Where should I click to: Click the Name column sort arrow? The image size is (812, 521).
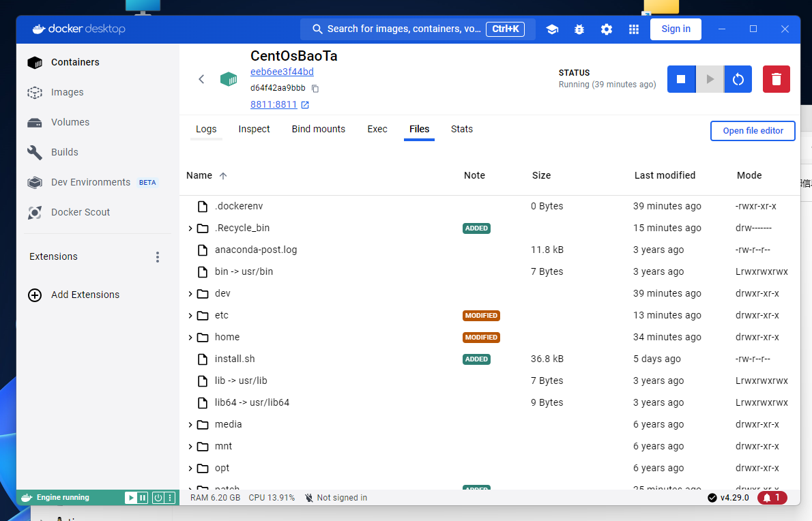pos(223,176)
